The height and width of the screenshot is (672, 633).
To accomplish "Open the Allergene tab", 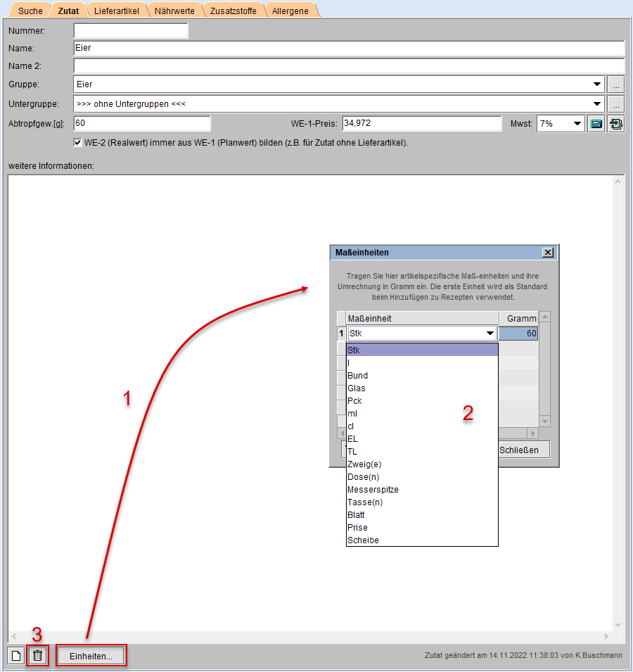I will click(290, 11).
